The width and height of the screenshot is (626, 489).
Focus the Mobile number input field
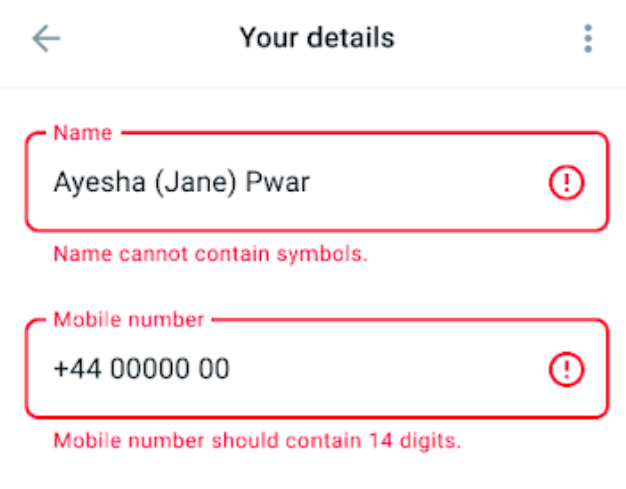click(x=300, y=370)
